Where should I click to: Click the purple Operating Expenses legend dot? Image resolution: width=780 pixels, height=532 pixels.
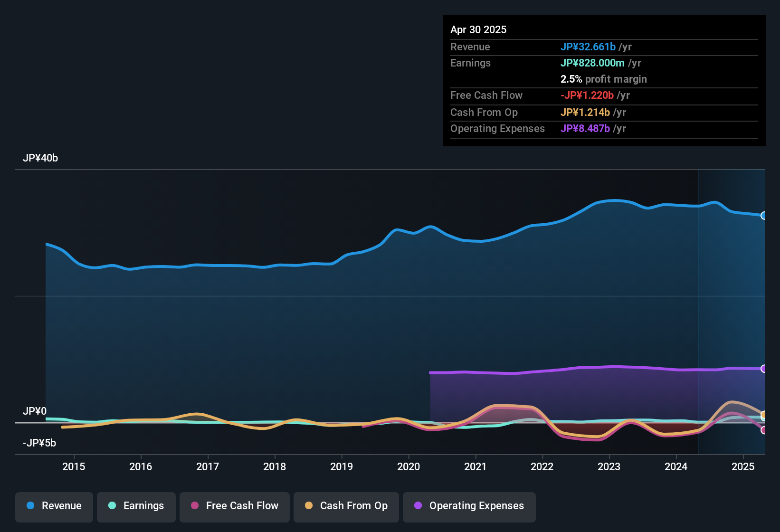[418, 506]
